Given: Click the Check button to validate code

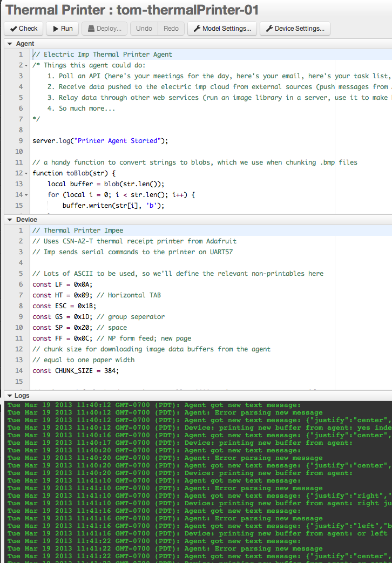Looking at the screenshot, I should coord(24,29).
